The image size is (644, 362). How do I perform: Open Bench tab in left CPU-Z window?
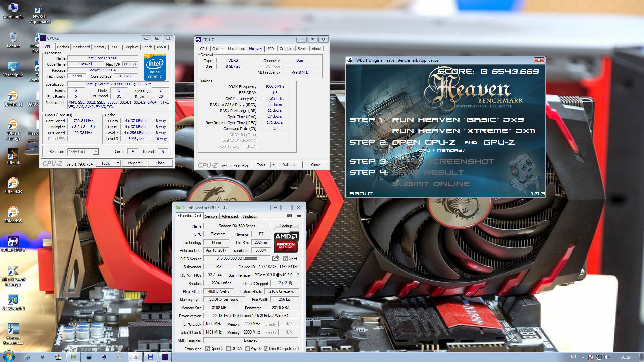pyautogui.click(x=147, y=47)
